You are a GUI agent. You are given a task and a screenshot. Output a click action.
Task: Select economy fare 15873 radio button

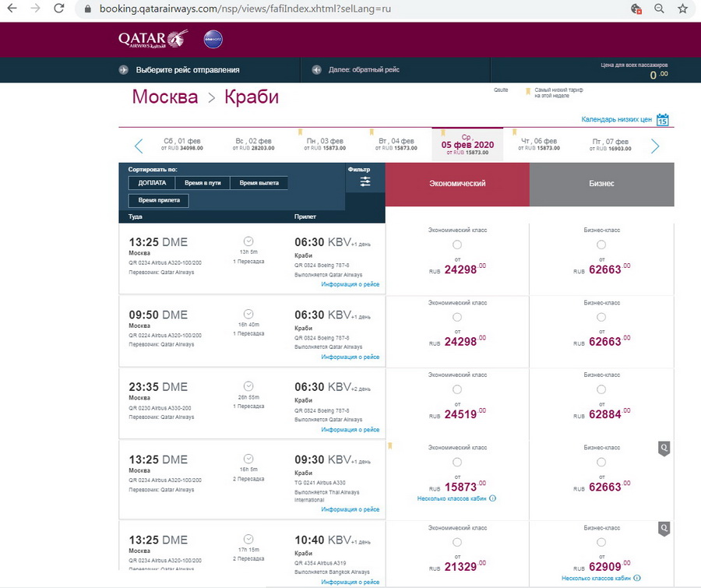[457, 462]
